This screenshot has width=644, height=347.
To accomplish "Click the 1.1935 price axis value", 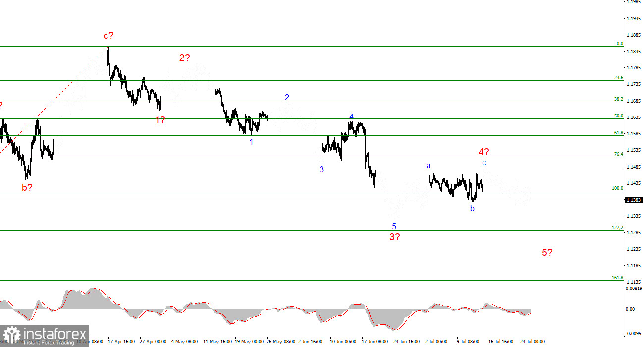I will point(634,19).
